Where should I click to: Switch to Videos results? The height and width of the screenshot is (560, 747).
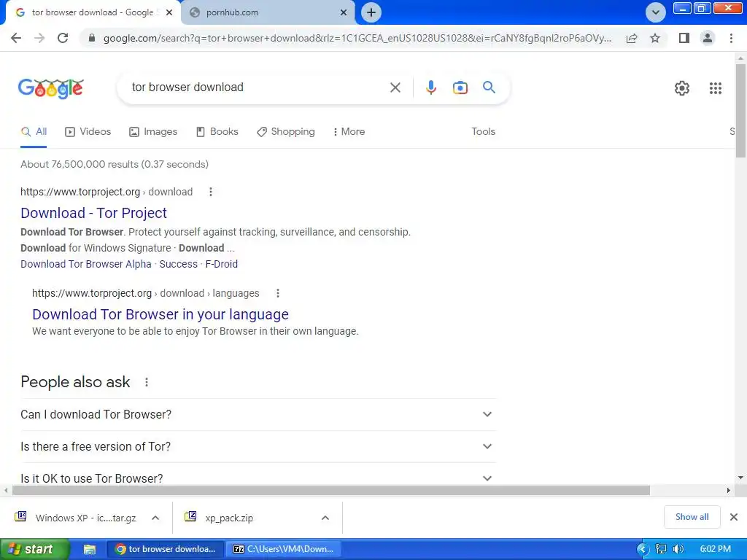point(88,132)
